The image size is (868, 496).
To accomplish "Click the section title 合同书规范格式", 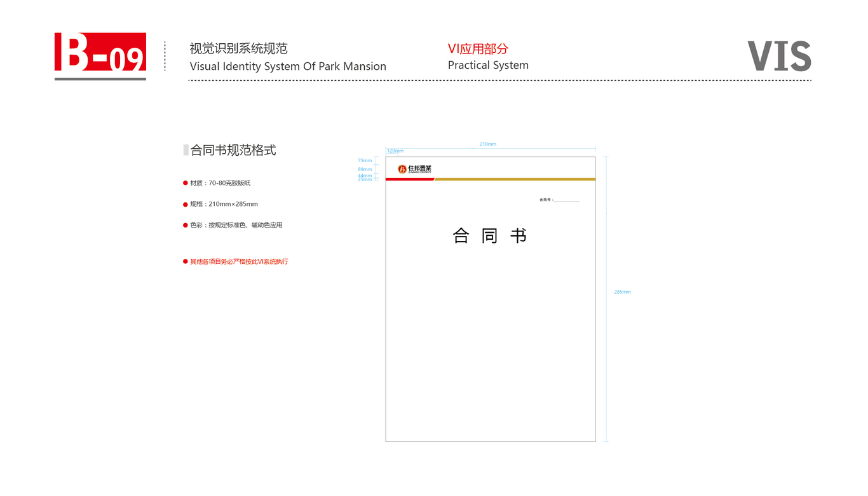I will (233, 151).
